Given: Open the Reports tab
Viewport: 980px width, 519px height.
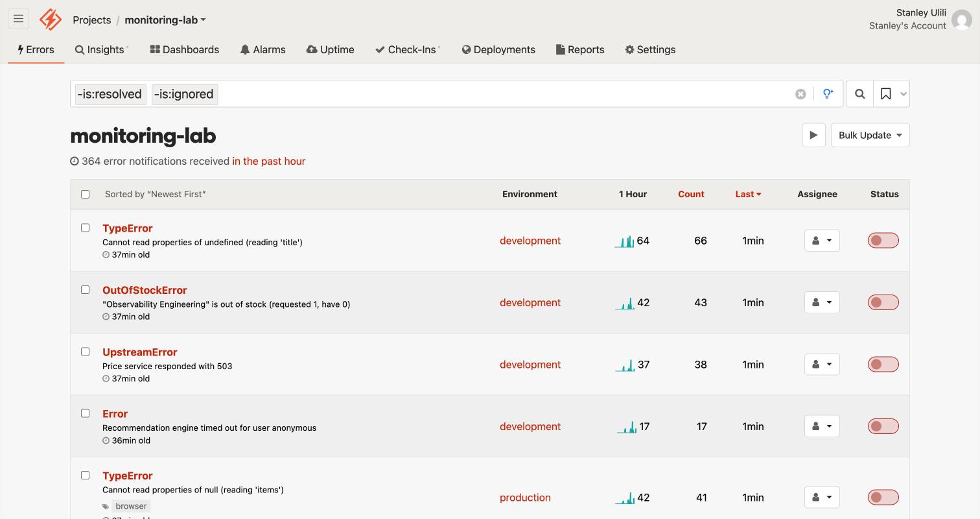Looking at the screenshot, I should point(580,50).
